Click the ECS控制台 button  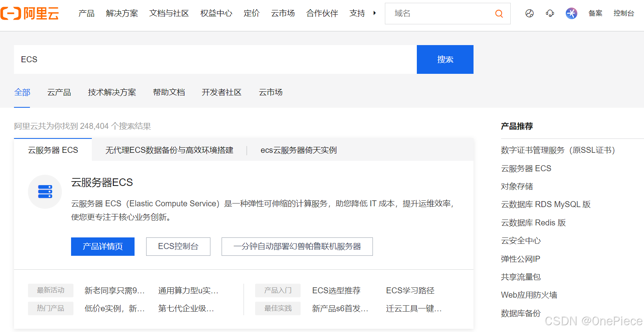pos(178,247)
